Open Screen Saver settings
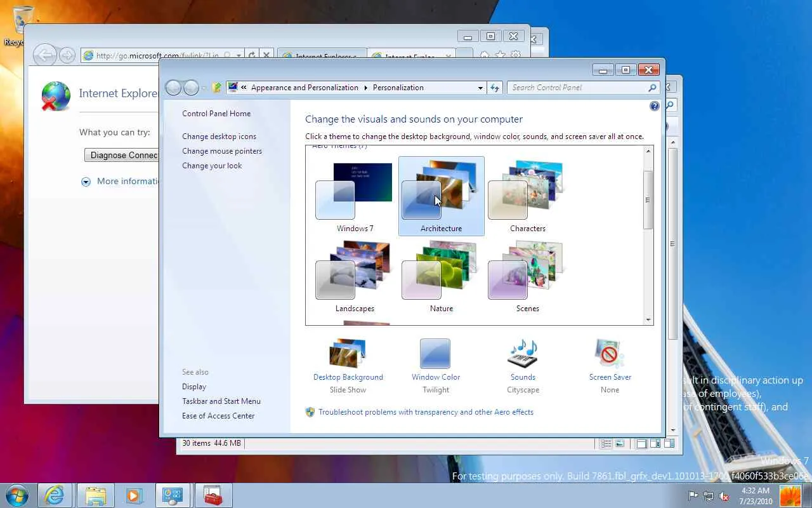 click(x=610, y=366)
